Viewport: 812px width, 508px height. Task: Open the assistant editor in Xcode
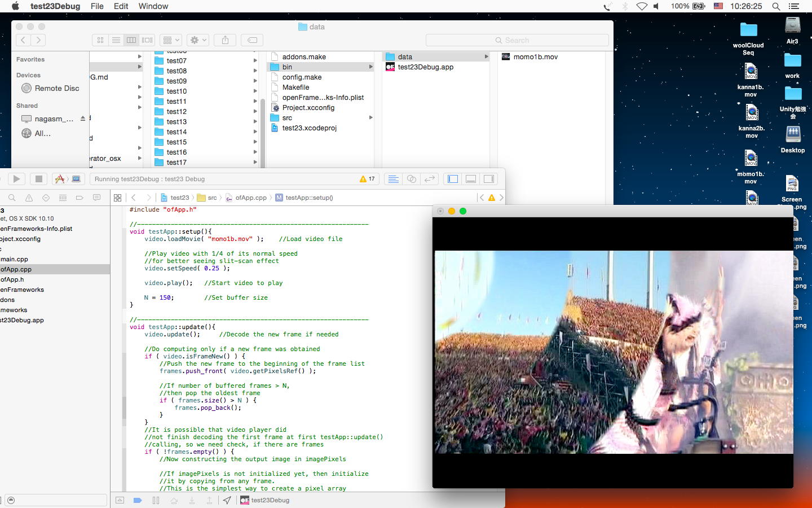(x=412, y=179)
